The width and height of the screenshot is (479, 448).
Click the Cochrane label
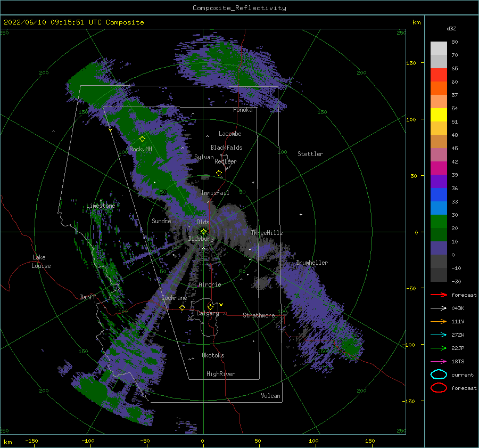click(174, 298)
